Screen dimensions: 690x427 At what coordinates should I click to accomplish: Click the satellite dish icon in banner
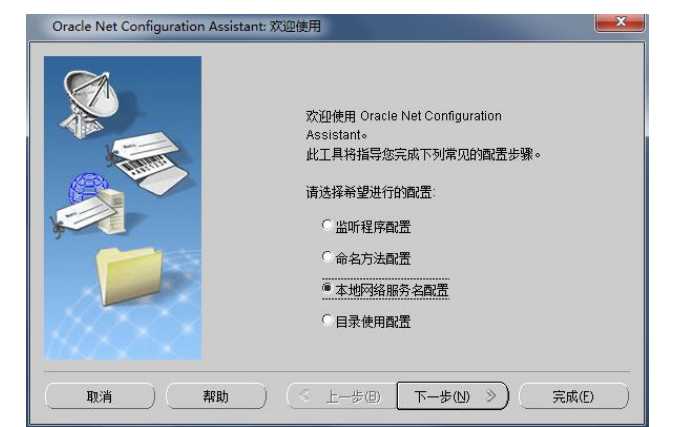[91, 104]
